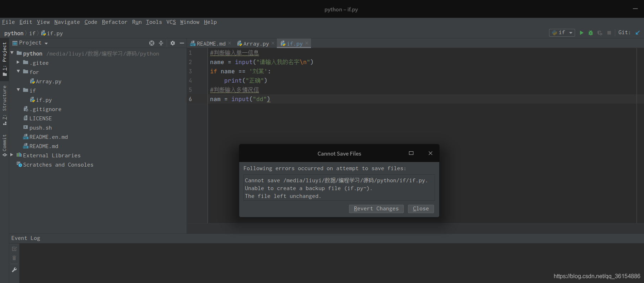Image resolution: width=644 pixels, height=283 pixels.
Task: Open the VCS menu
Action: [171, 22]
